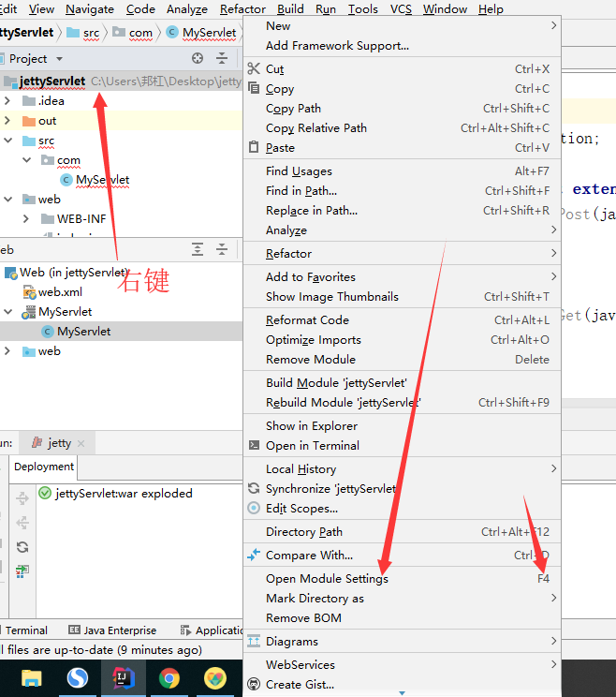Screen dimensions: 616x697
Task: Close the jetty run tab
Action: [x=81, y=443]
